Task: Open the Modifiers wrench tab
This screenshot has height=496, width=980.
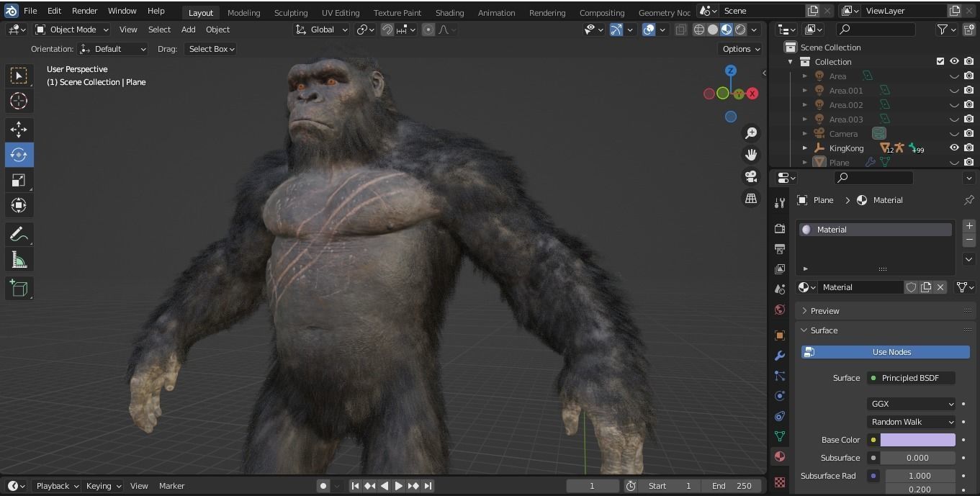Action: coord(779,356)
